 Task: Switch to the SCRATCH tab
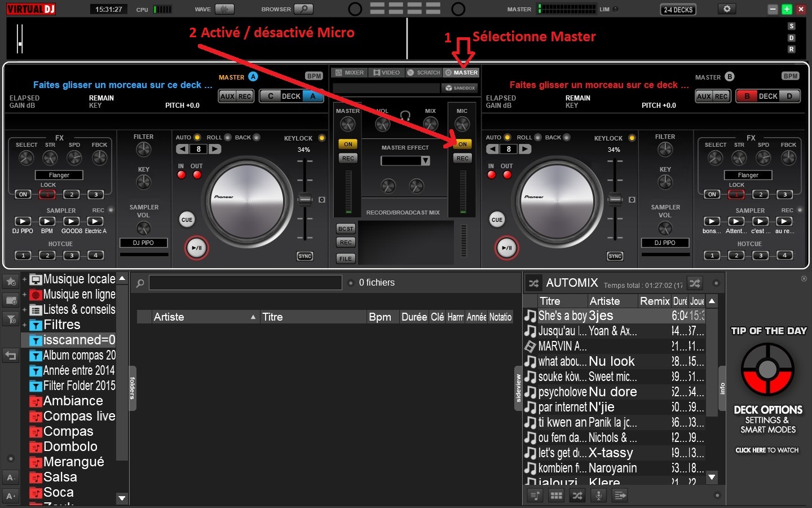(423, 73)
